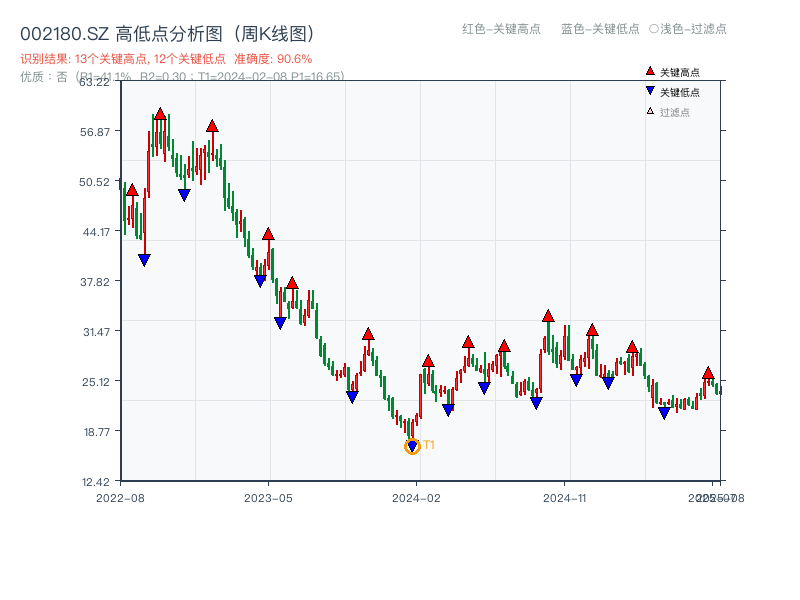Click the red key-high triangle at 37.82 after 2023-05
This screenshot has width=800, height=600.
click(292, 283)
